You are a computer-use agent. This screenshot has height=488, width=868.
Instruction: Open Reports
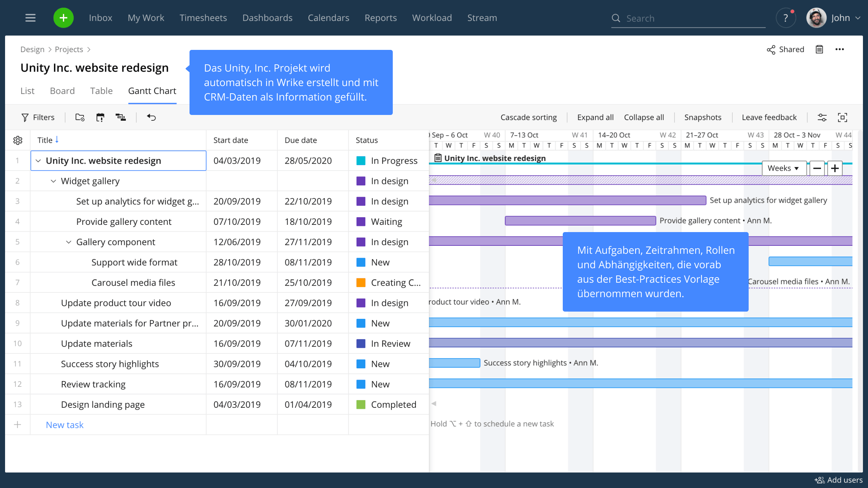coord(380,18)
